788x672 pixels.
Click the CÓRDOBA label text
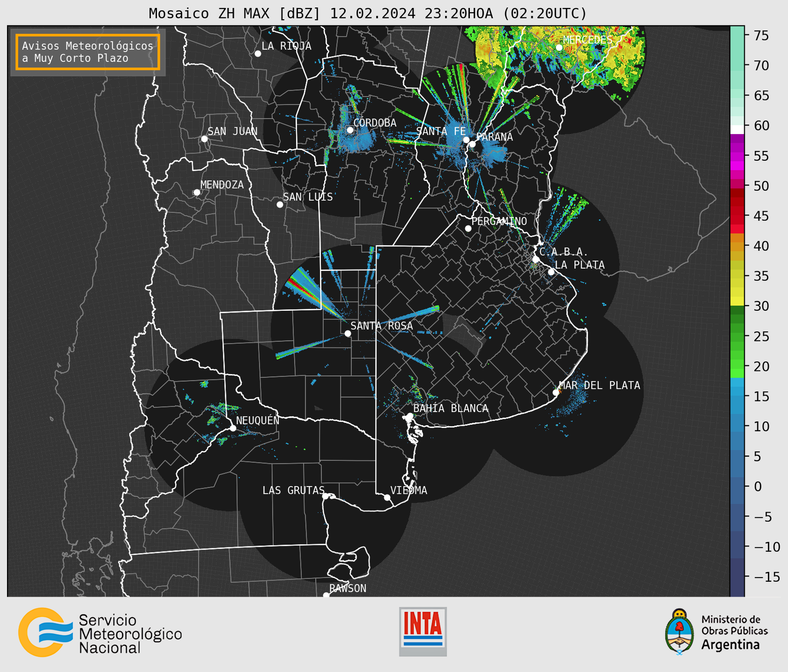click(x=375, y=122)
